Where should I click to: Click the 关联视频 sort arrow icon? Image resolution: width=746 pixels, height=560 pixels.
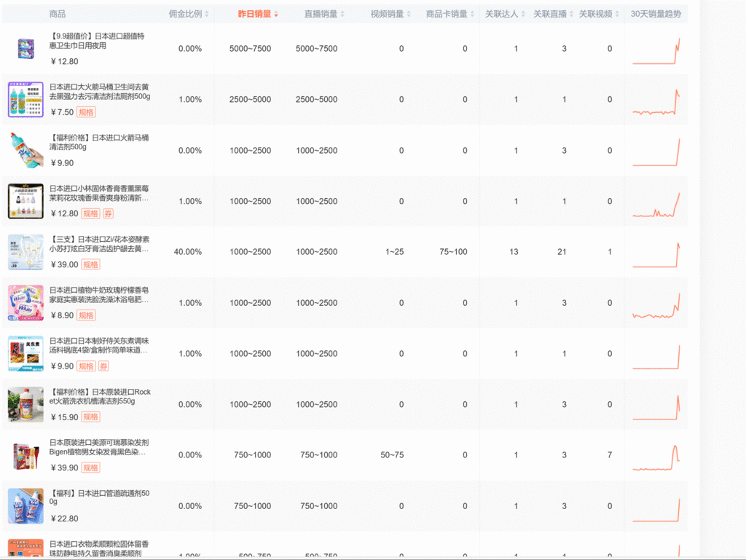click(x=617, y=15)
